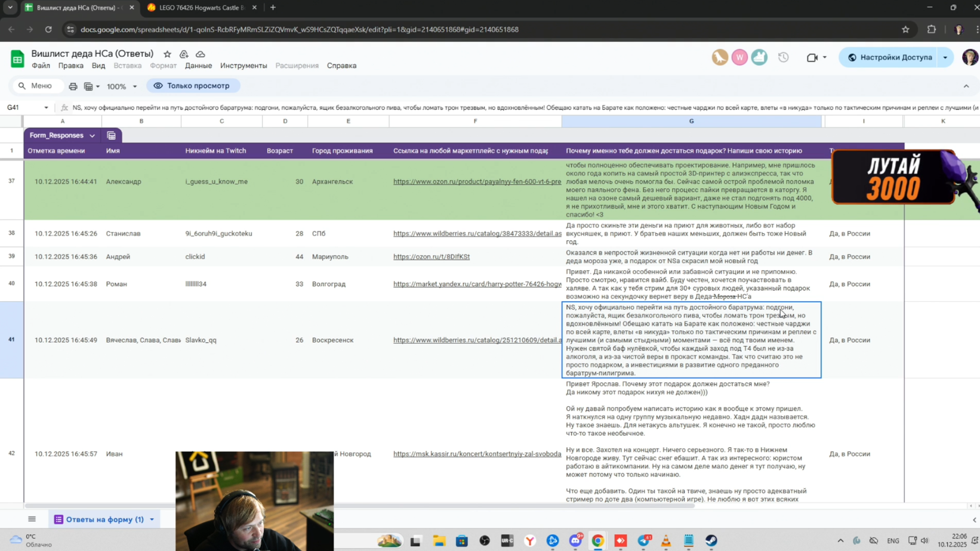Open Slavko_qq's wildberries 251210609 link
Image resolution: width=980 pixels, height=551 pixels.
coord(477,340)
